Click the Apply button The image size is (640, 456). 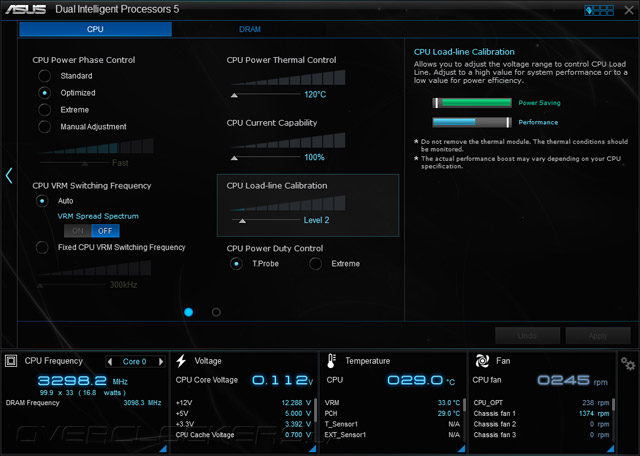click(598, 336)
